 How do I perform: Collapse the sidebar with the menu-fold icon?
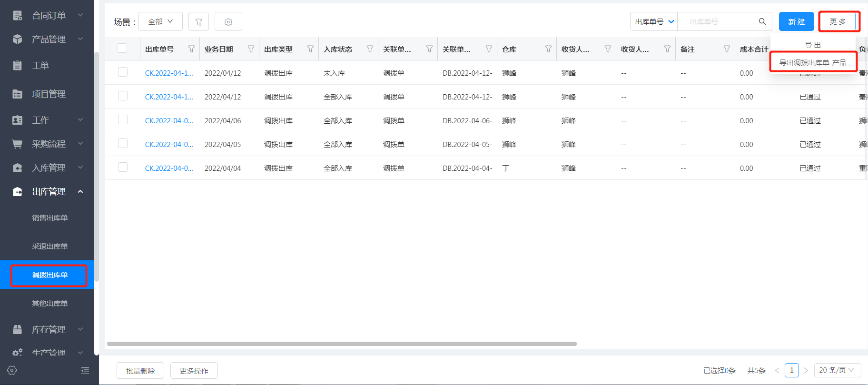85,370
